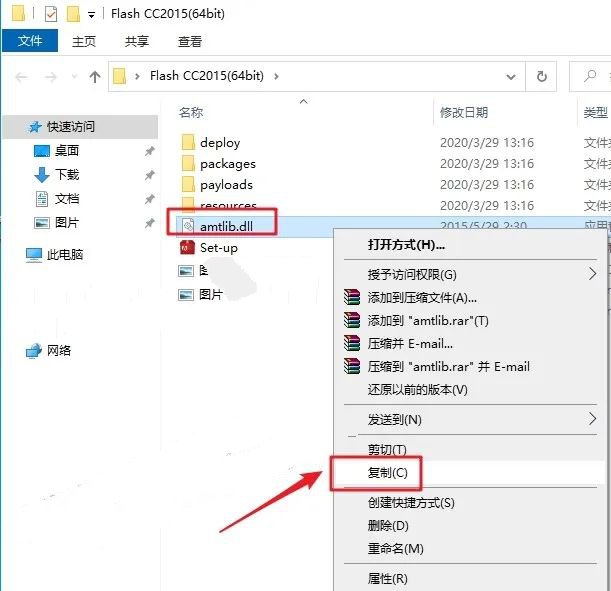
Task: Expand the address bar history dropdown
Action: pos(511,77)
